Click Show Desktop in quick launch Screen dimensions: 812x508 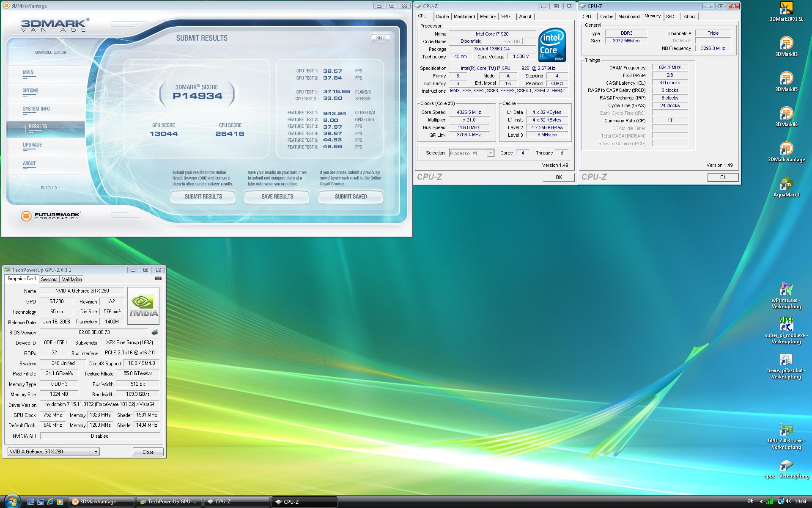coord(31,502)
